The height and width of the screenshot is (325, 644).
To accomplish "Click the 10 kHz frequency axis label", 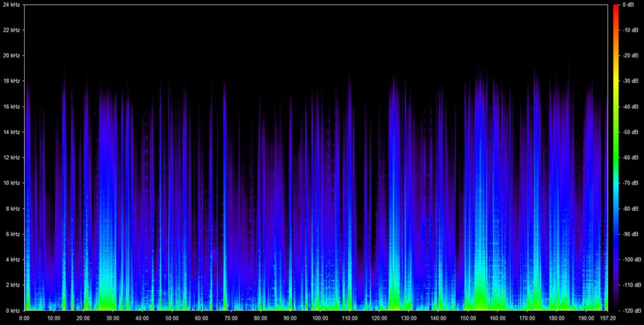I will (11, 183).
